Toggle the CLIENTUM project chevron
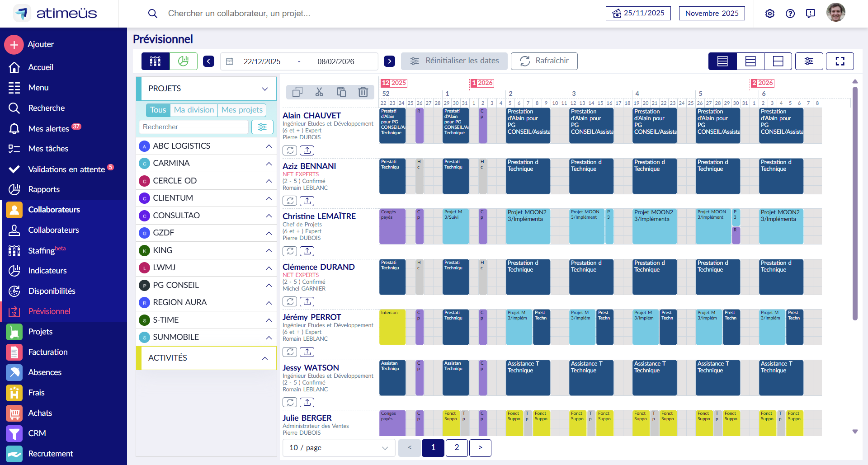This screenshot has width=868, height=465. 269,198
